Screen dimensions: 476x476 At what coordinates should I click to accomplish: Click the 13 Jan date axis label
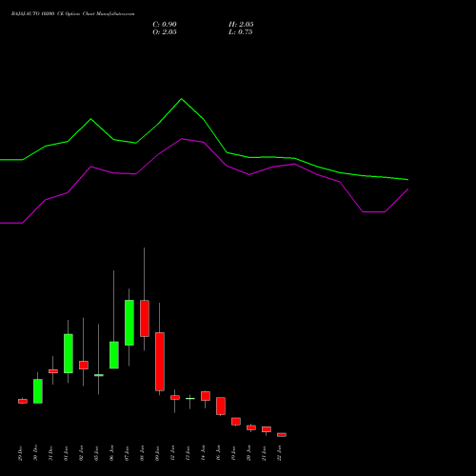point(188,453)
